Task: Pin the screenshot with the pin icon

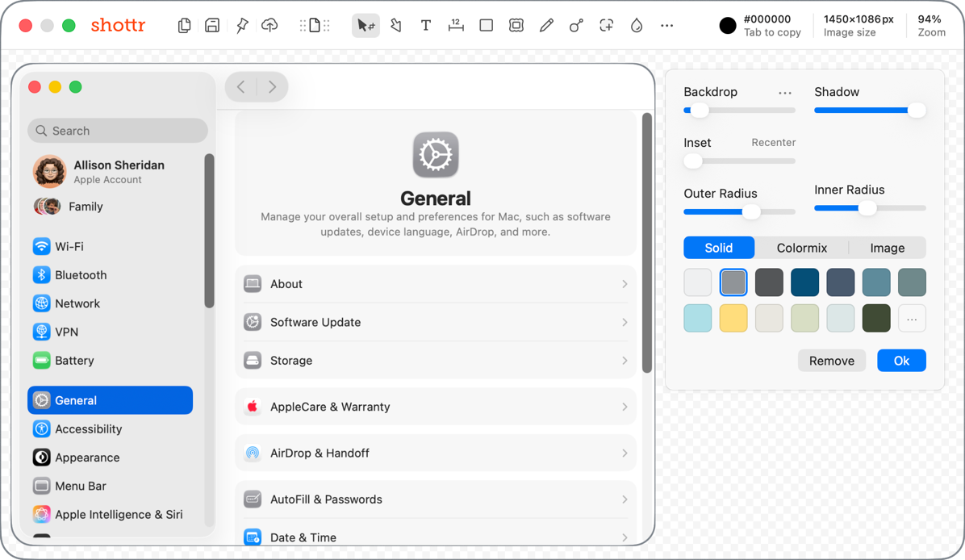Action: [x=241, y=26]
